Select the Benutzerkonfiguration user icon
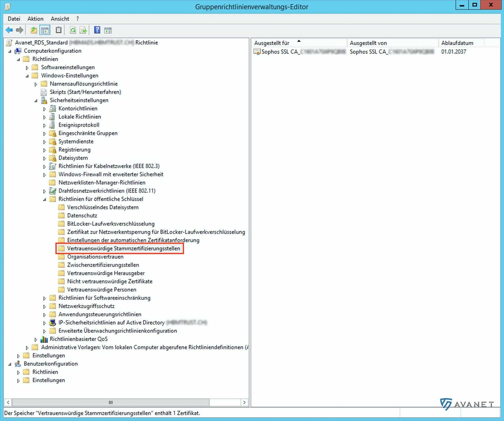This screenshot has width=504, height=421. tap(18, 364)
